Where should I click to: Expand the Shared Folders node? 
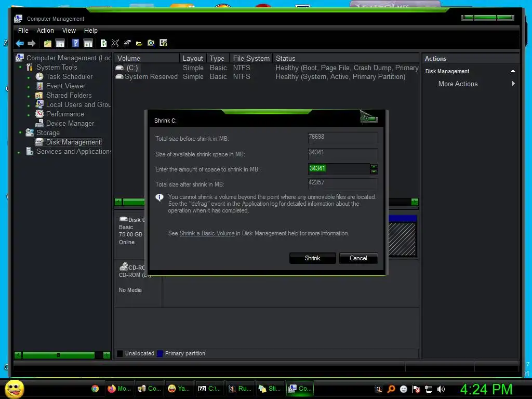[29, 96]
